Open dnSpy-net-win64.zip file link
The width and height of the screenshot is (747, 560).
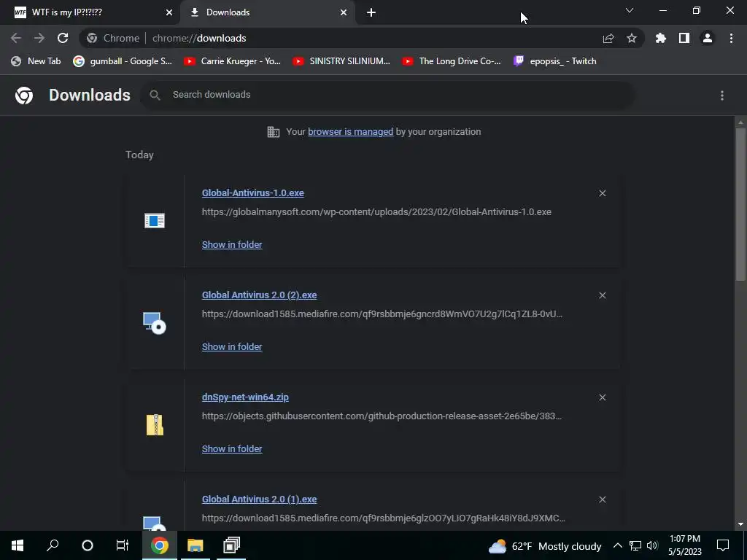pos(245,397)
